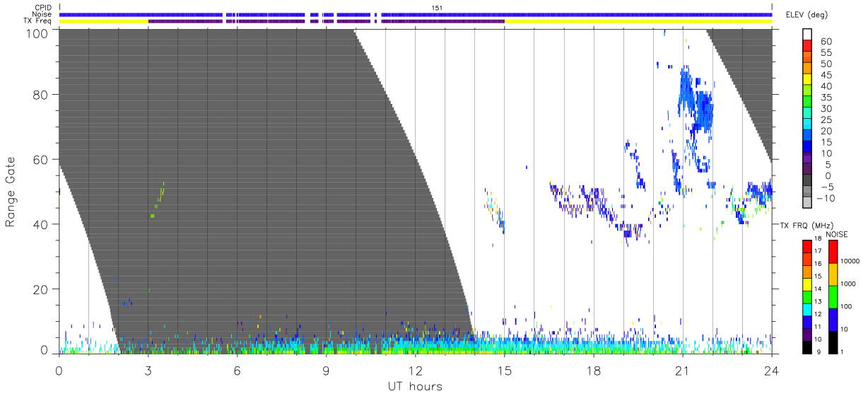The height and width of the screenshot is (401, 868).
Task: Pick the blue swatch on the NOISE colorbar
Action: pos(833,320)
